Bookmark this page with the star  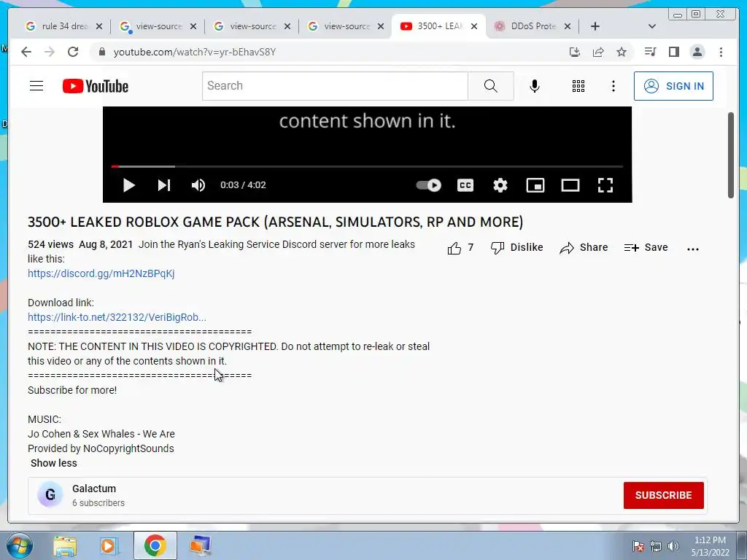point(622,52)
